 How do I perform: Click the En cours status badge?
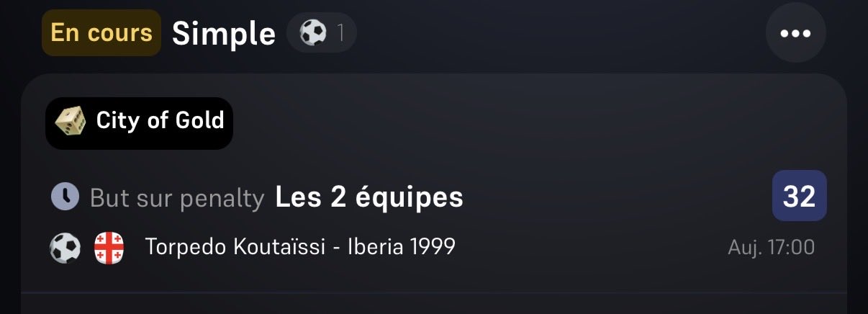click(101, 33)
